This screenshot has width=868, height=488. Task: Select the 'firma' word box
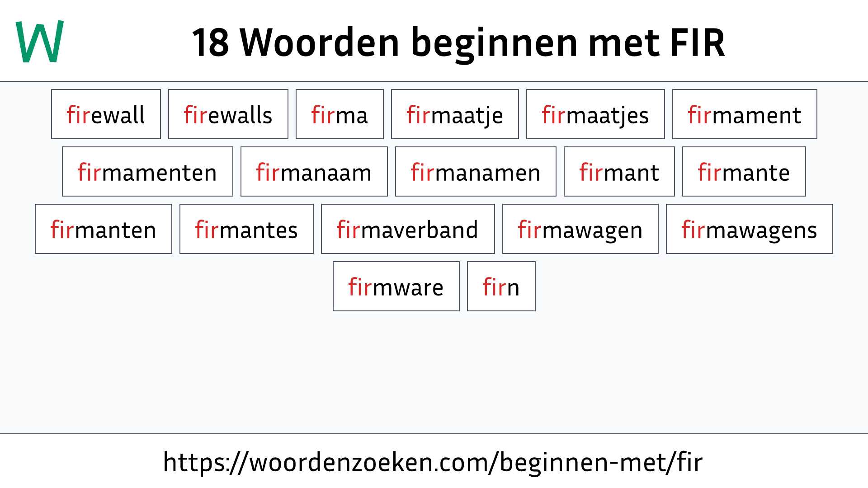340,114
